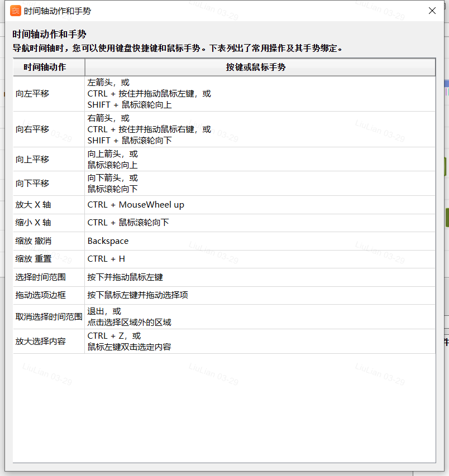449x476 pixels.
Task: Click the orange app icon in title bar
Action: [x=16, y=11]
